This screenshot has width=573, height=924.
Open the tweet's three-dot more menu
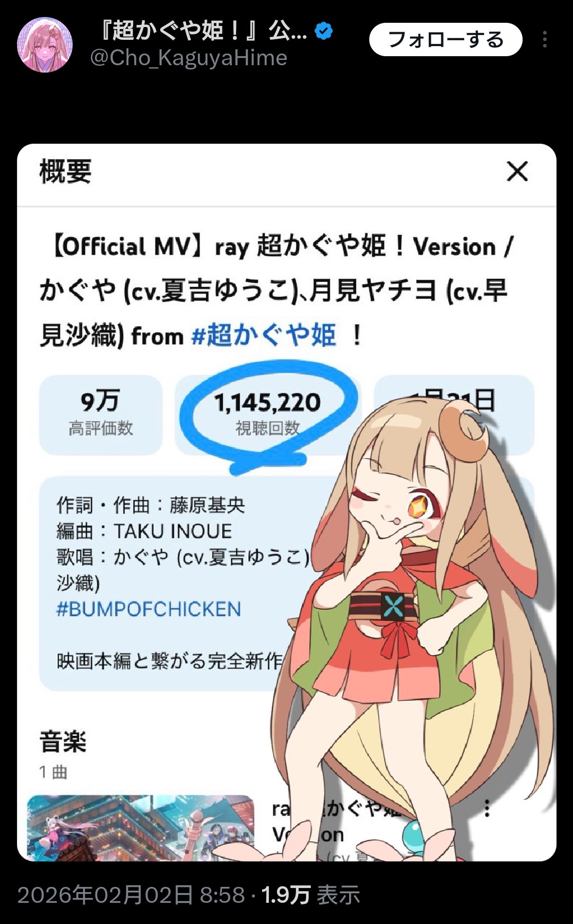point(545,40)
